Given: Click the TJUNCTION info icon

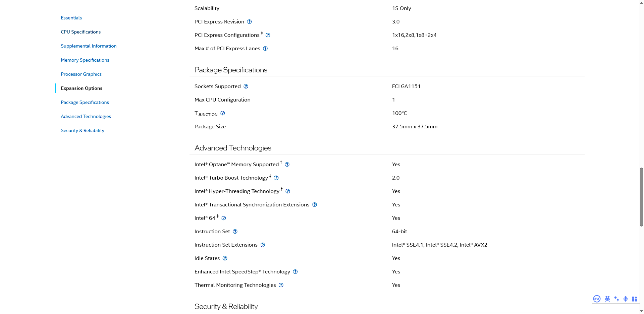Looking at the screenshot, I should click(222, 113).
